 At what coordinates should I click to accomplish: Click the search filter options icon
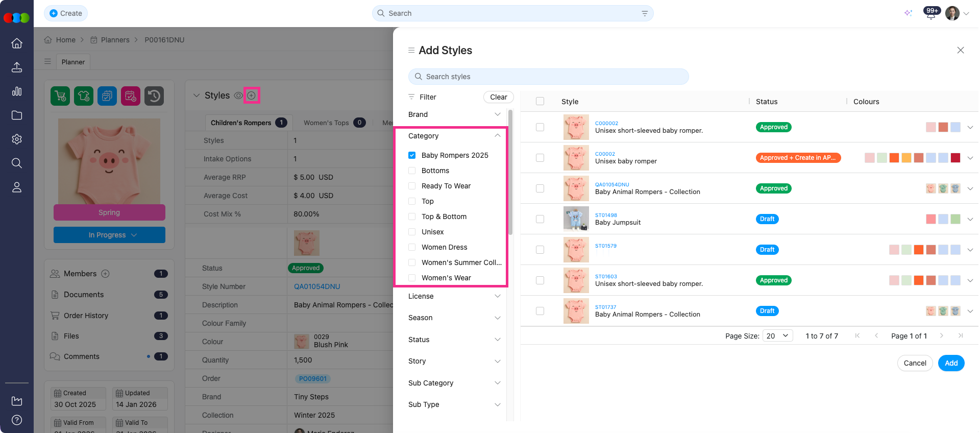click(x=645, y=13)
